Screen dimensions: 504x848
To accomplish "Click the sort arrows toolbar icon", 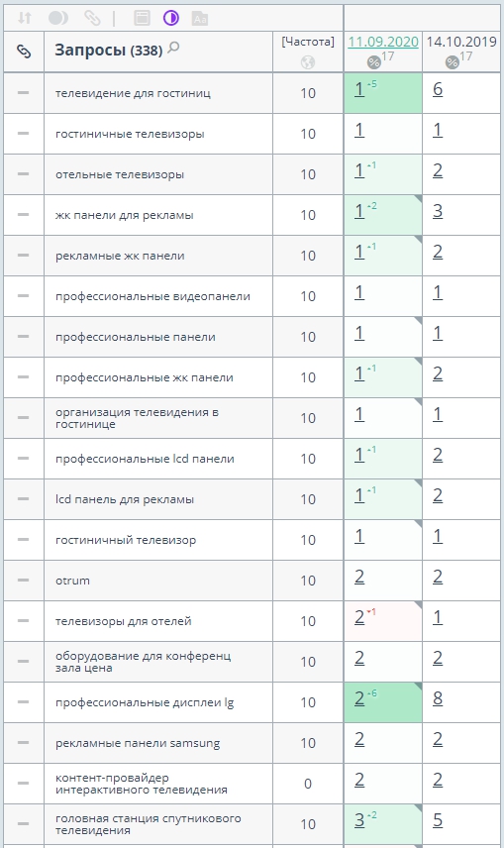I will point(25,18).
